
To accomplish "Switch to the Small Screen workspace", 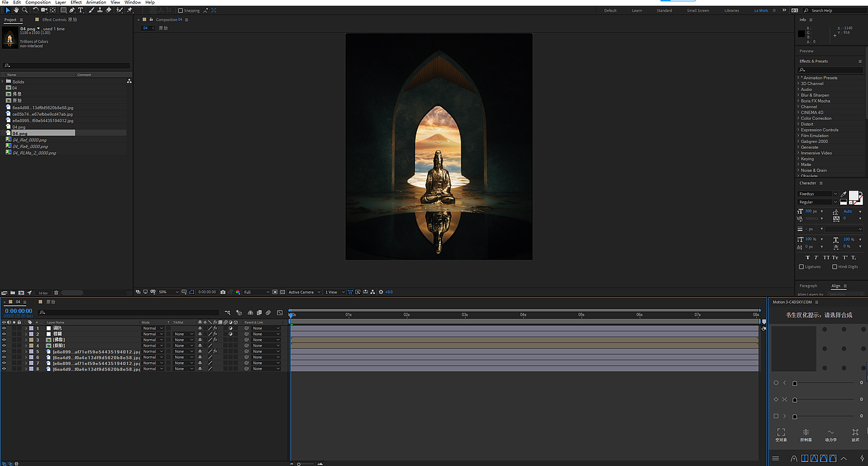I will coord(698,10).
